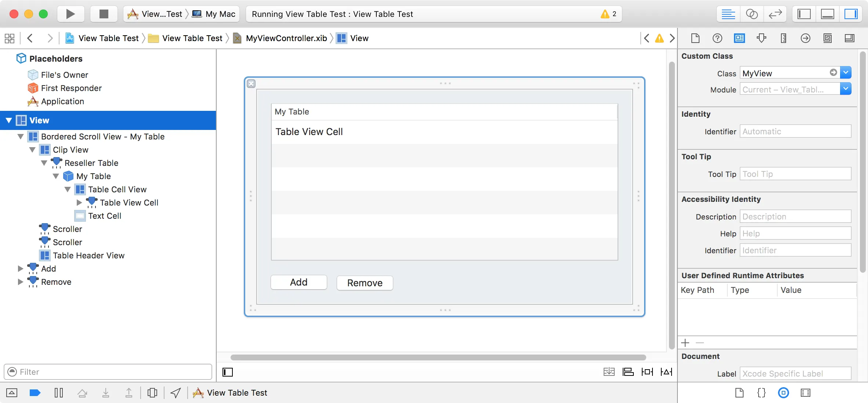The height and width of the screenshot is (403, 868).
Task: Show the Quick Help inspector
Action: [717, 38]
